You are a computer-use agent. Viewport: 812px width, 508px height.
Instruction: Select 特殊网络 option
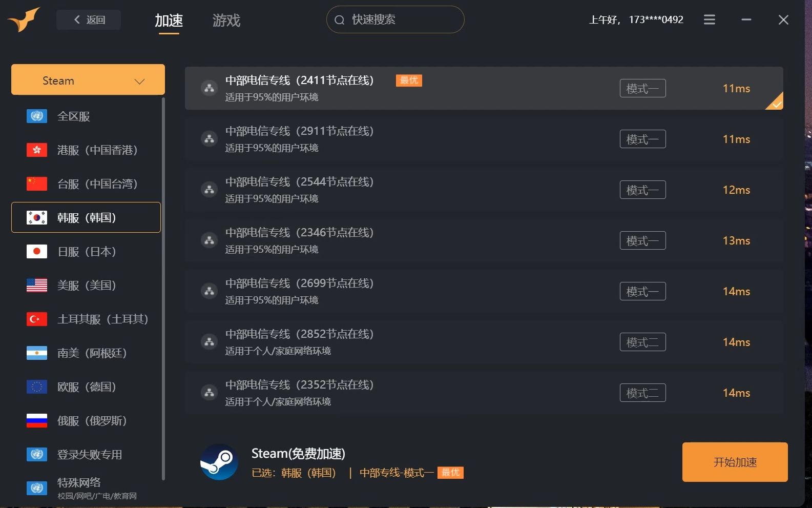86,488
